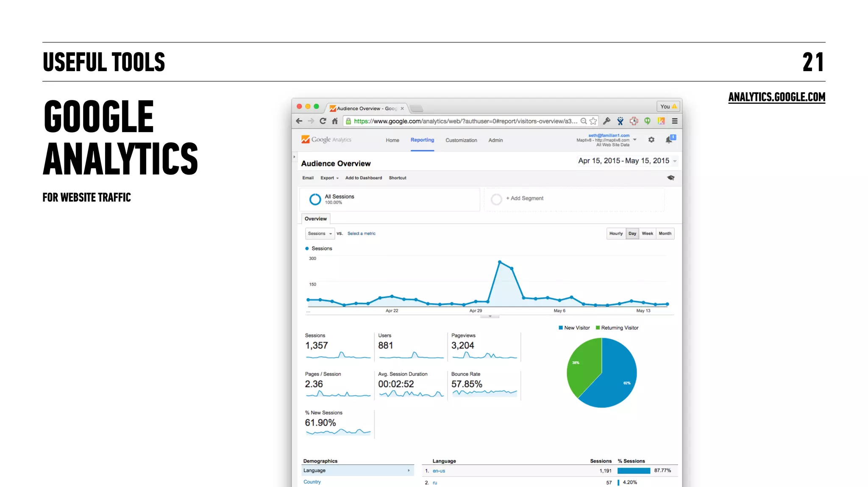The height and width of the screenshot is (487, 868).
Task: Click the Select a metric link
Action: [361, 233]
